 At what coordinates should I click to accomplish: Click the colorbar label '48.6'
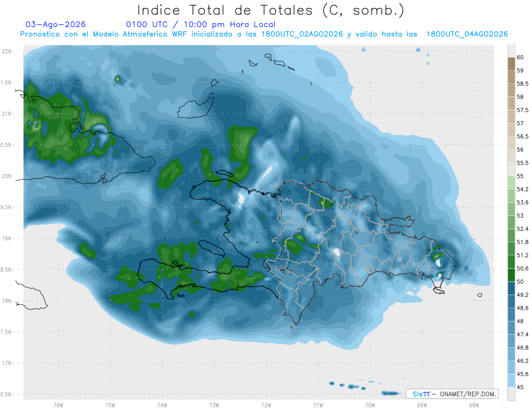[x=523, y=308]
